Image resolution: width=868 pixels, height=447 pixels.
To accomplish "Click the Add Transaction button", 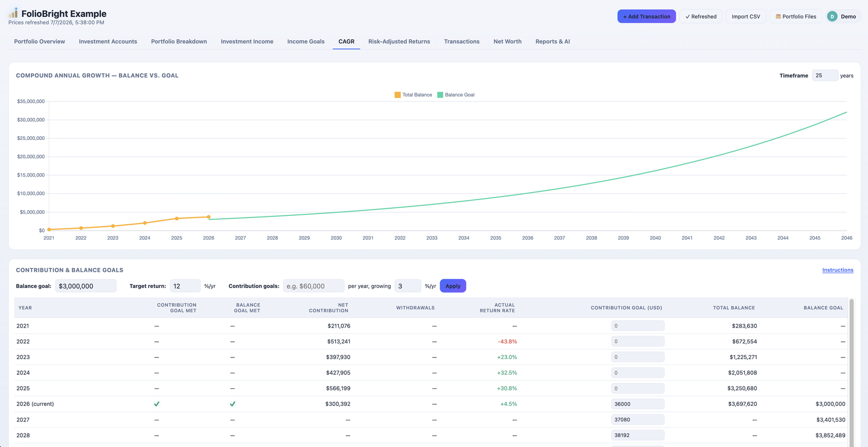I will (x=647, y=17).
